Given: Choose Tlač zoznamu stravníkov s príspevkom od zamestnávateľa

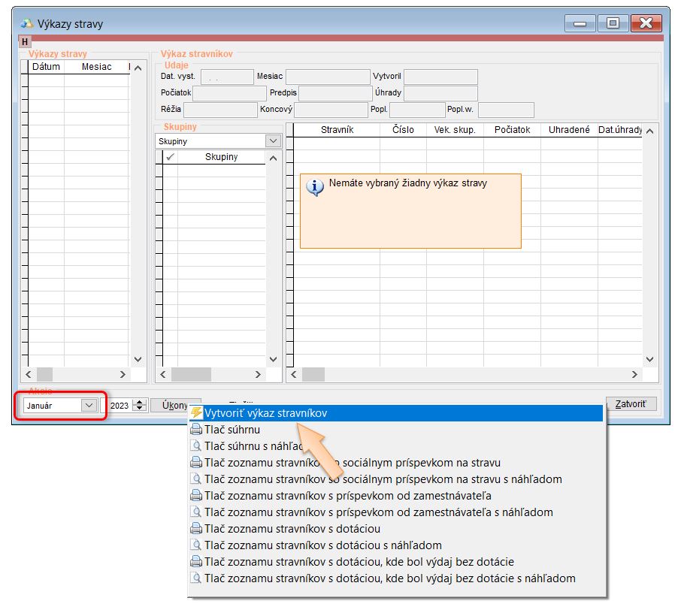Looking at the screenshot, I should 347,496.
